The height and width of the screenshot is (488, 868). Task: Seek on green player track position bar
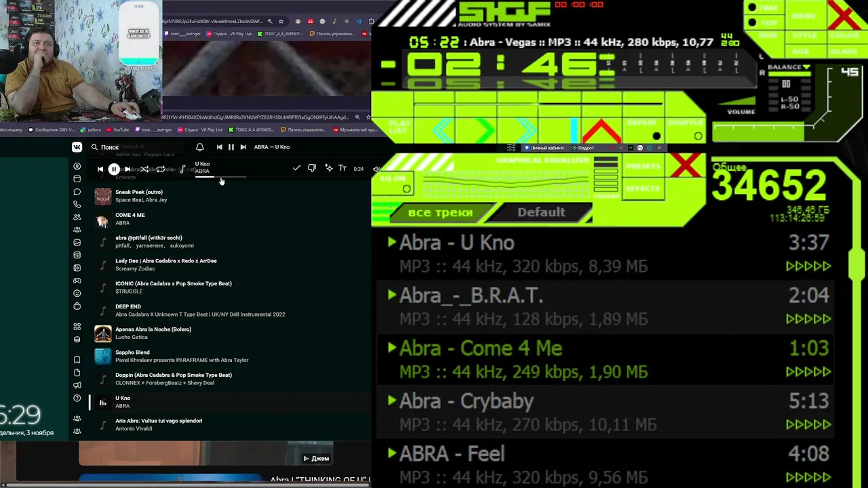538,104
